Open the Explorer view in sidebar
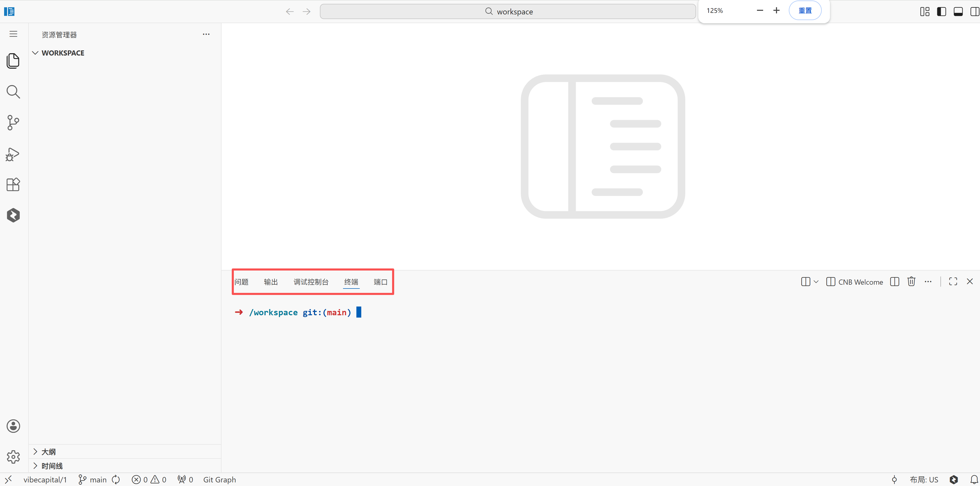Image resolution: width=980 pixels, height=486 pixels. point(13,61)
